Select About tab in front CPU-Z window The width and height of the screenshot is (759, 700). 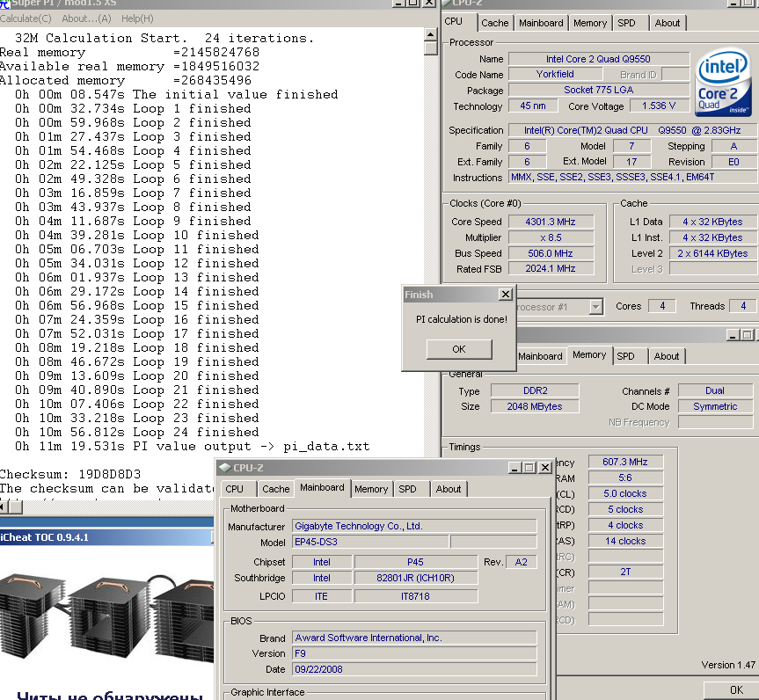click(449, 489)
